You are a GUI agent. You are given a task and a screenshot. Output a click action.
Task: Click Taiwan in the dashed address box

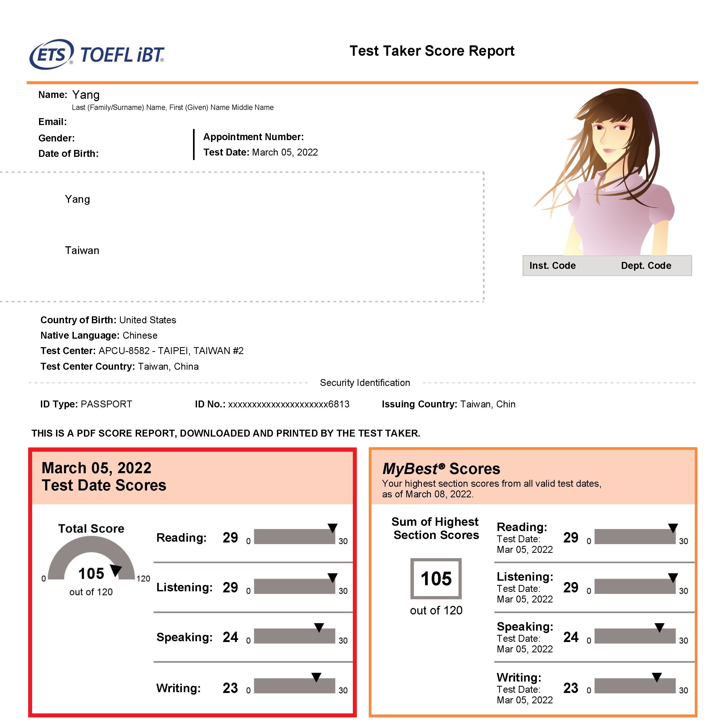click(x=82, y=250)
